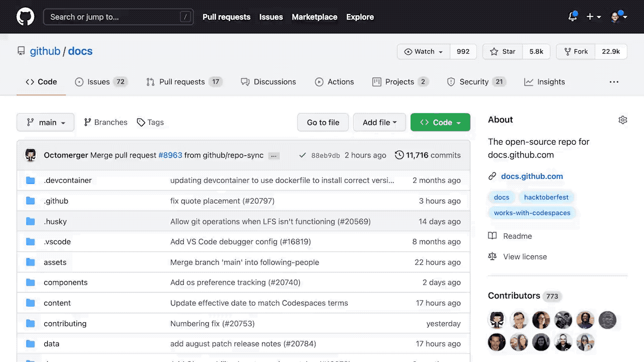Open commit 'Numbering fix (#20753)'
This screenshot has height=362, width=644.
pos(212,324)
